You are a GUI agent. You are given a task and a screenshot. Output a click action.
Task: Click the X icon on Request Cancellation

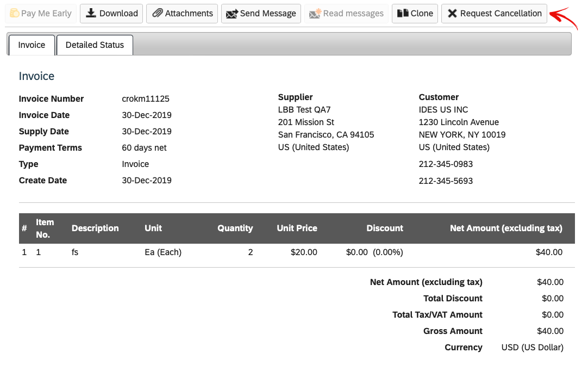click(x=453, y=14)
